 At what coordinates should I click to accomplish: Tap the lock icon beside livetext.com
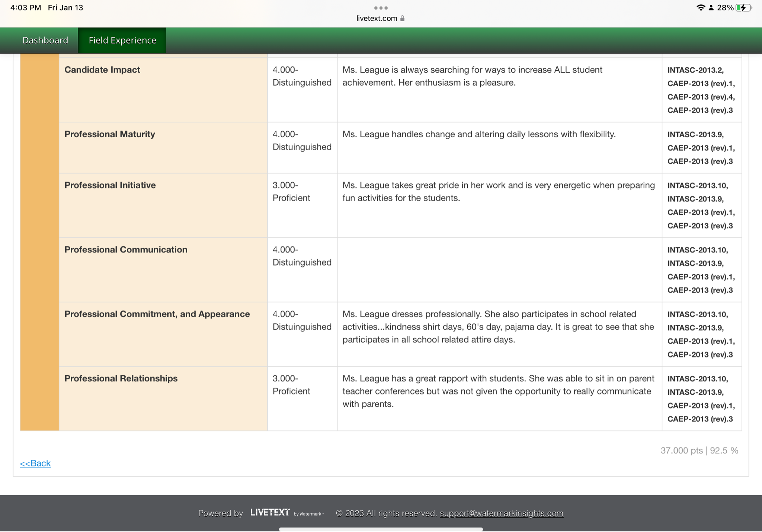(x=402, y=18)
